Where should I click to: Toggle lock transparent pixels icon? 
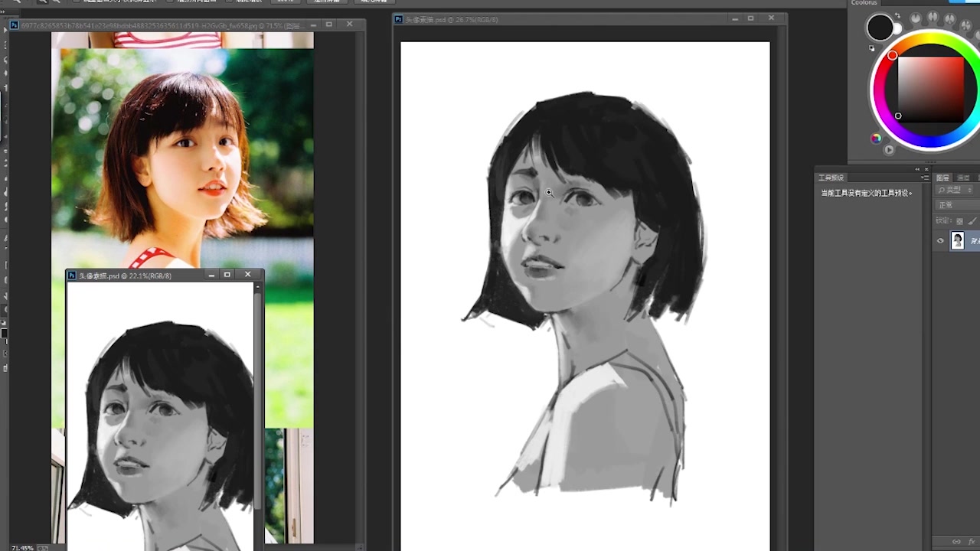[959, 221]
